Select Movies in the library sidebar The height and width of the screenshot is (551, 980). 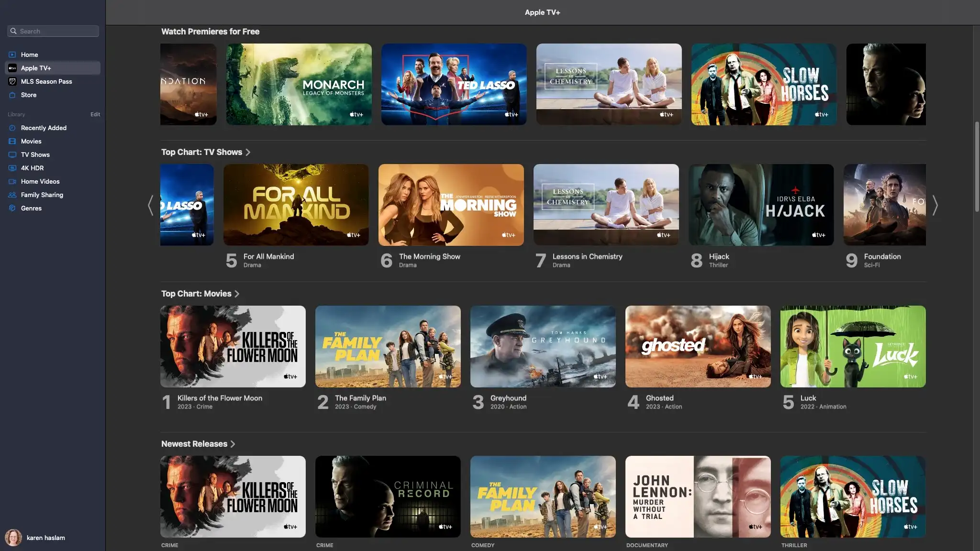[31, 141]
